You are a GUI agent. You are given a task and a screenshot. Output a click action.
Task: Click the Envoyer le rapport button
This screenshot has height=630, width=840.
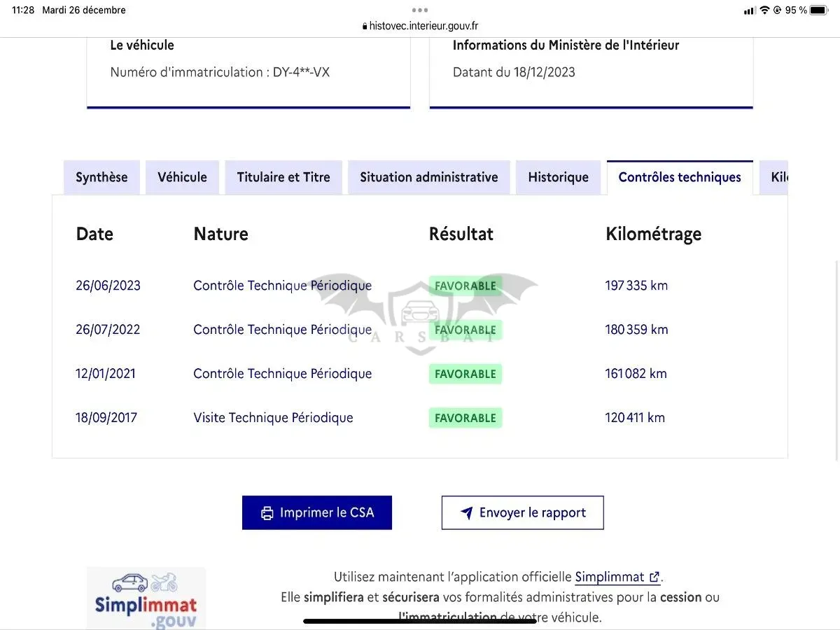point(523,512)
